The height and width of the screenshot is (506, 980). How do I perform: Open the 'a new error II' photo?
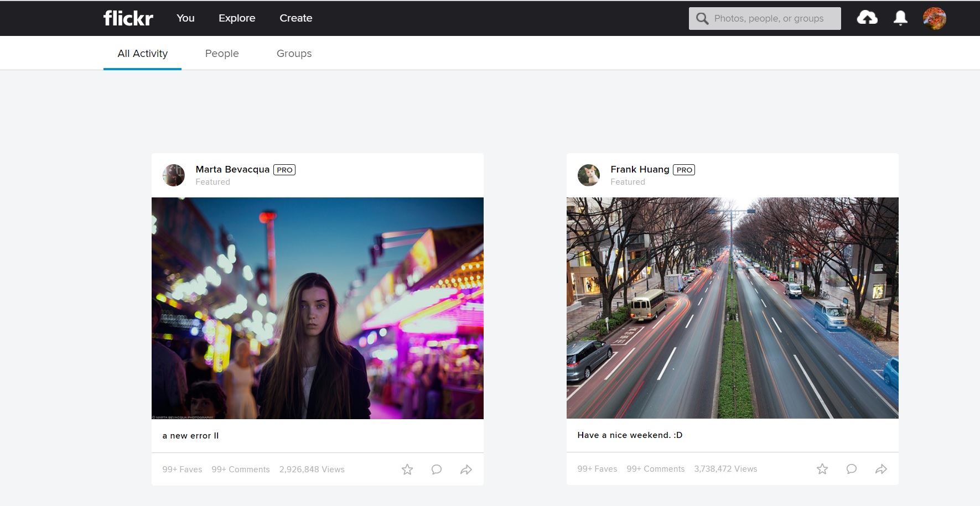point(317,308)
